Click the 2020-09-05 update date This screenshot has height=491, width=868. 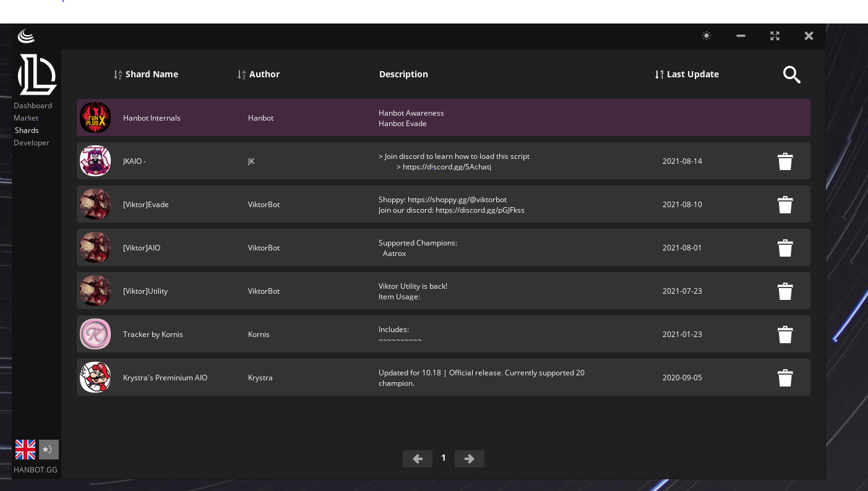click(682, 378)
